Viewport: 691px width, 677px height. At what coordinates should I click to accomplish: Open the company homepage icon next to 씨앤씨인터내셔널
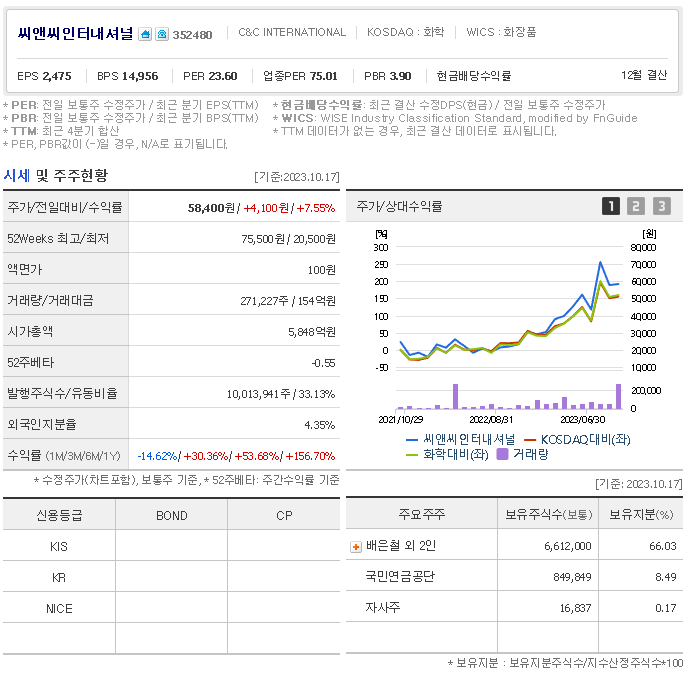[145, 34]
